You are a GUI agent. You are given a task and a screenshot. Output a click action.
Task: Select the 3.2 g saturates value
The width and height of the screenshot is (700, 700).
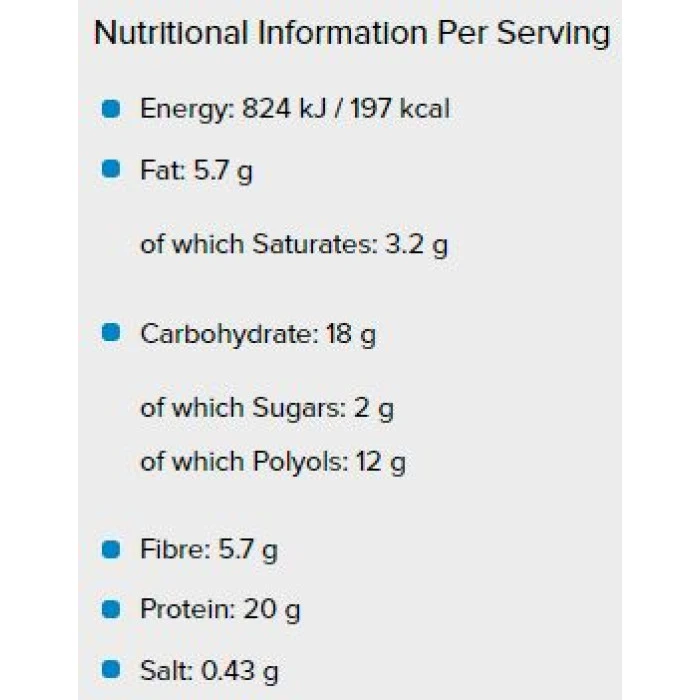click(417, 245)
